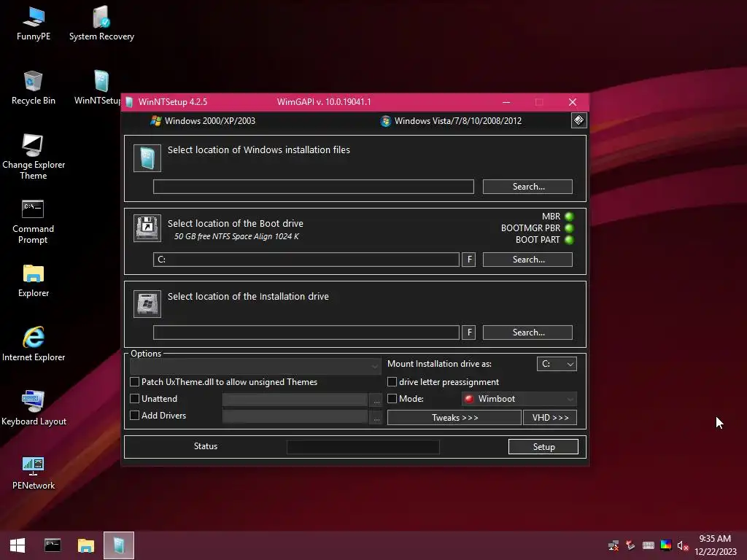Click Search for the Boot drive
This screenshot has height=560, width=747.
(527, 260)
